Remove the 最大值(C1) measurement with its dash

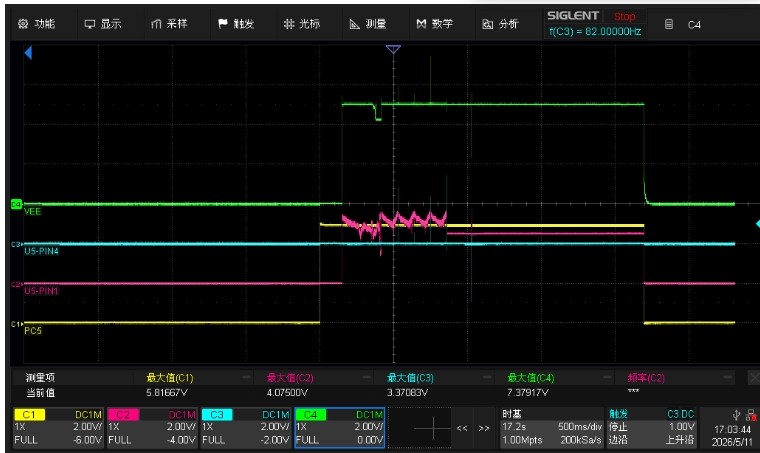tap(246, 377)
